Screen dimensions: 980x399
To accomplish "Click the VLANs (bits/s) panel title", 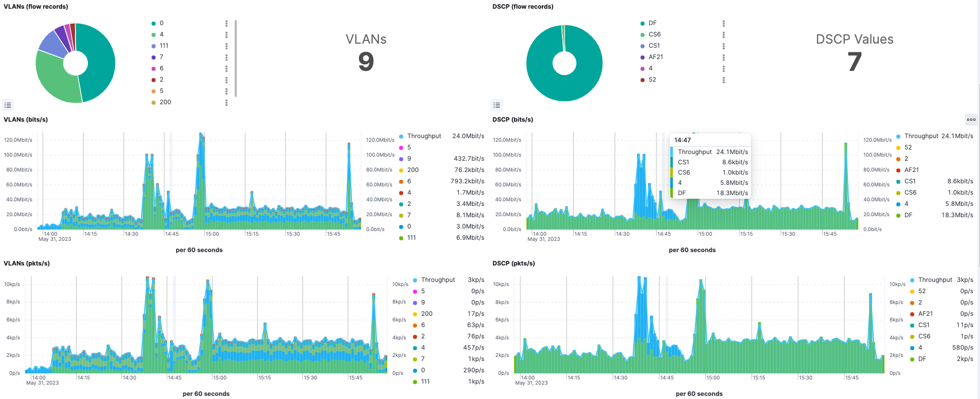I will pyautogui.click(x=26, y=120).
